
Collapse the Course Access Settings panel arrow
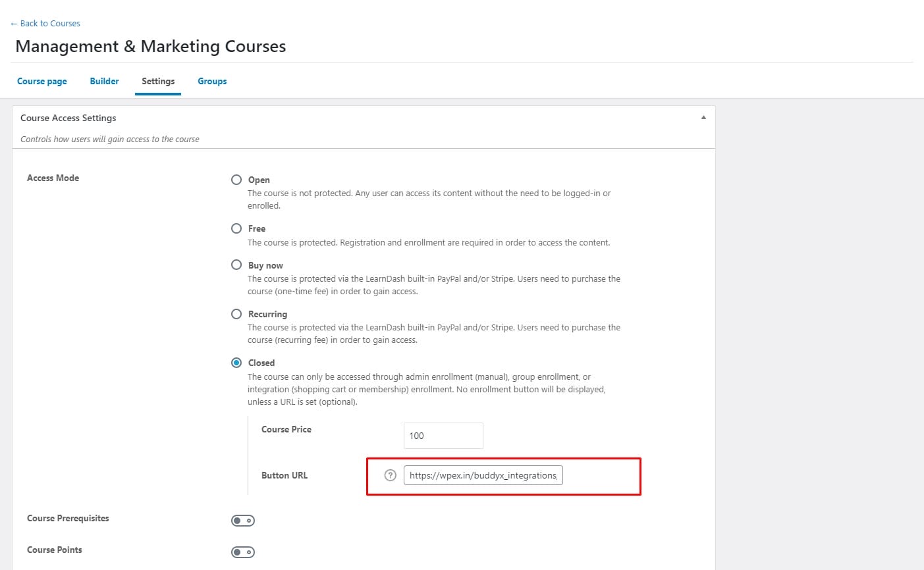[x=703, y=118]
